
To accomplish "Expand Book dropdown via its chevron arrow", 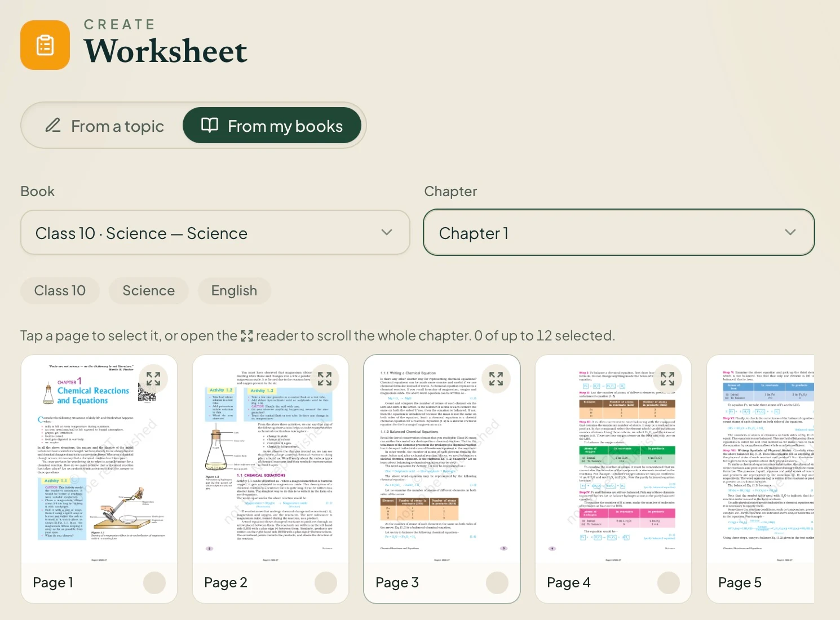I will click(387, 232).
